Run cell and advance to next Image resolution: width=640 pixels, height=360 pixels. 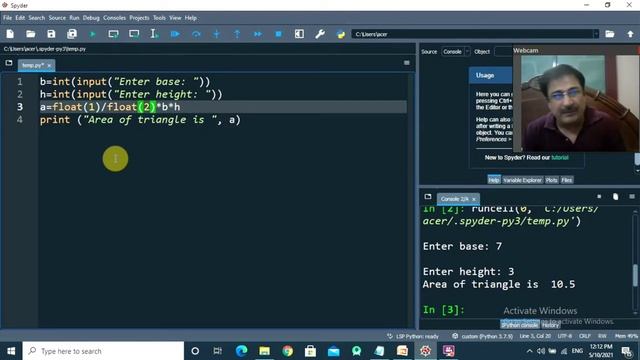pos(134,34)
